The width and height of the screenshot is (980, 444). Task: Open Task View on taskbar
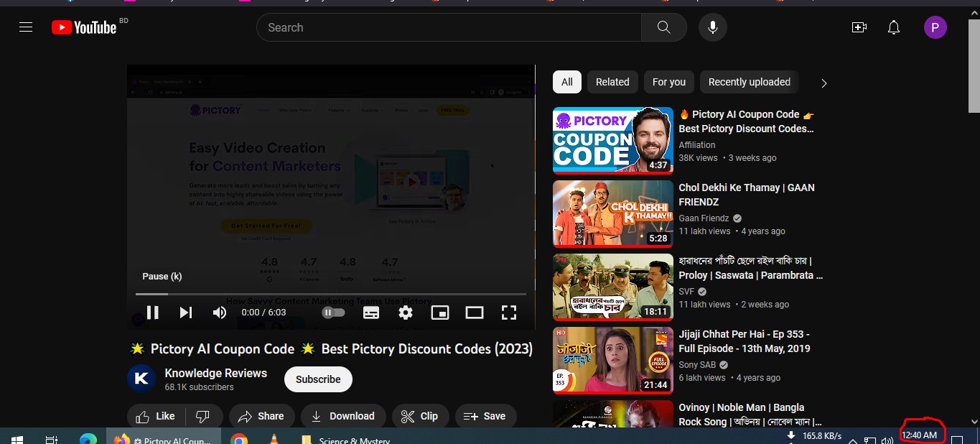[52, 440]
